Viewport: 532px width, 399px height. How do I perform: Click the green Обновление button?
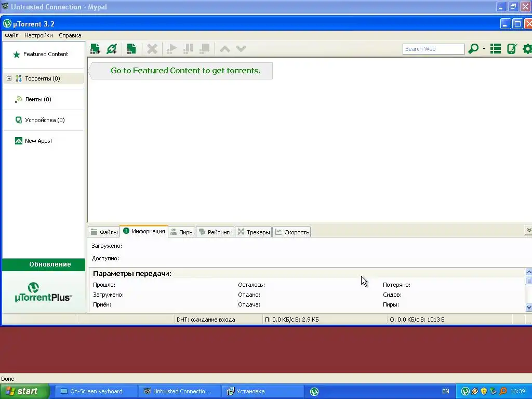[44, 264]
